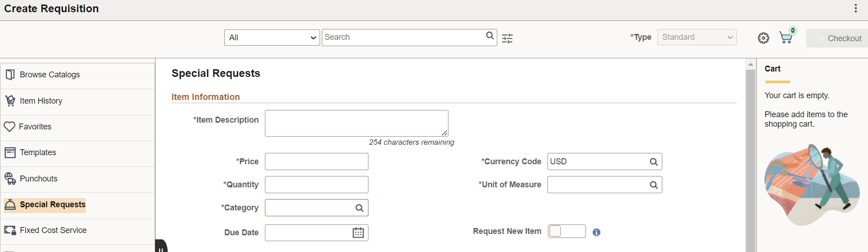The width and height of the screenshot is (868, 252).
Task: Click the search magnifier icon
Action: [x=490, y=36]
